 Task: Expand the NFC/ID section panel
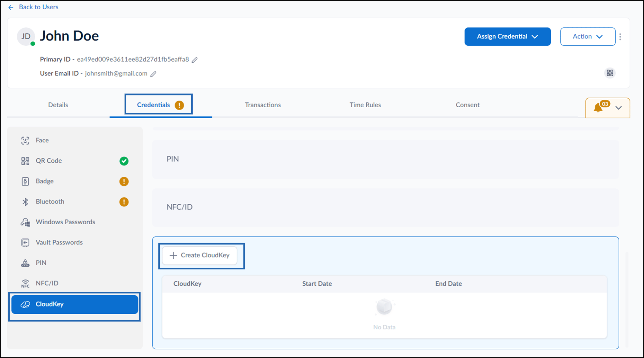(x=385, y=207)
